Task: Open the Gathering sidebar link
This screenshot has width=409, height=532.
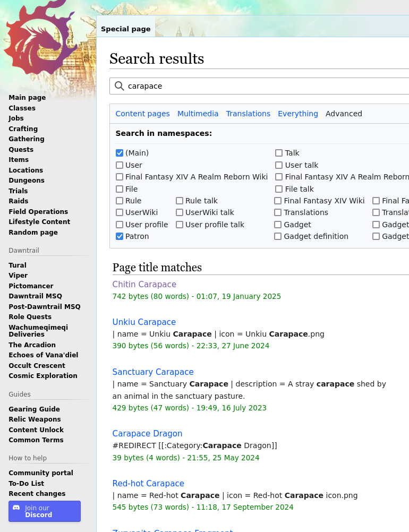Action: 27,139
